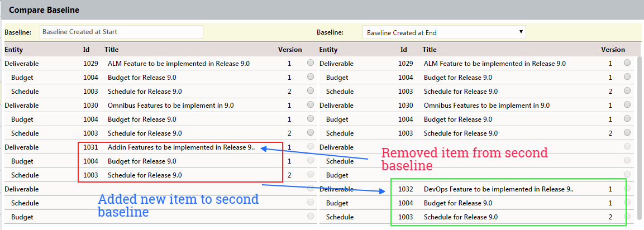Click right 'ALM Feature to be implemented' title
Screen dimensions: 644x230
[x=494, y=64]
